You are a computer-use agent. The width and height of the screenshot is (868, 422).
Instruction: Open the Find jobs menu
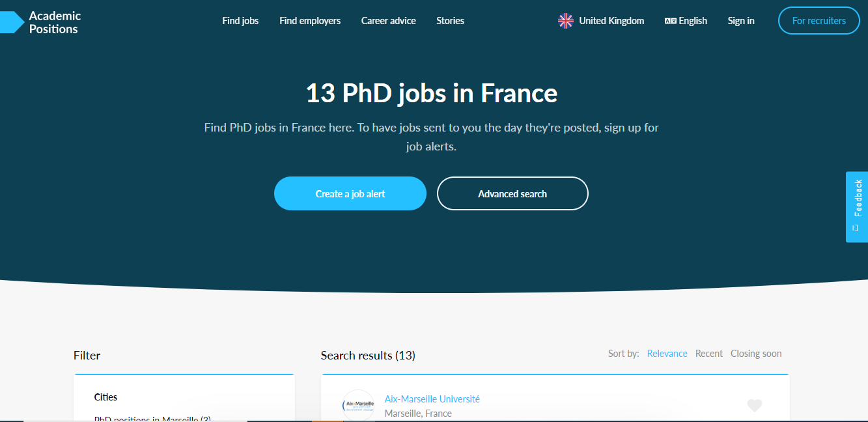click(240, 21)
